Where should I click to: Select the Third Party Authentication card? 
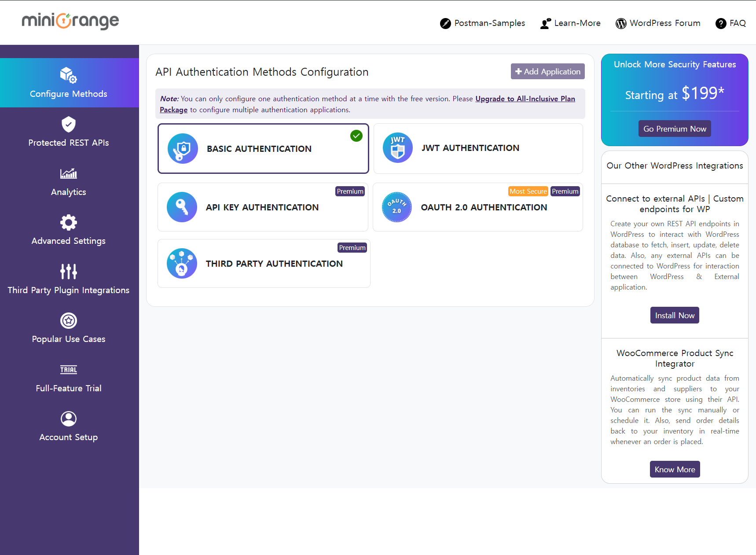(x=264, y=264)
